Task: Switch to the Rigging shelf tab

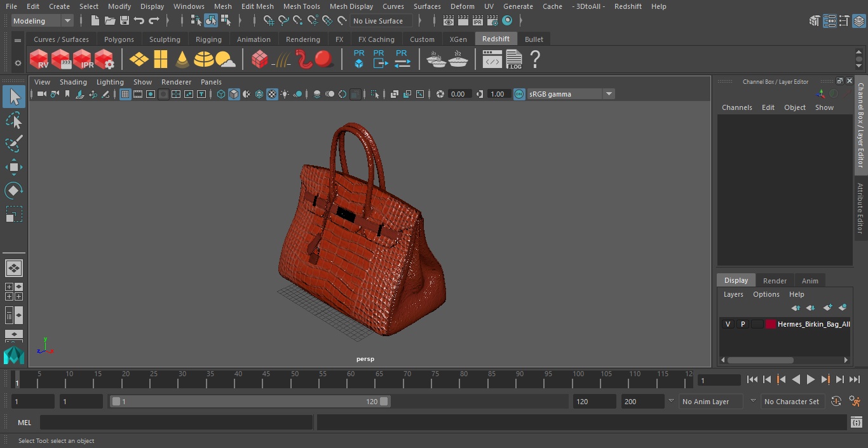Action: 208,39
